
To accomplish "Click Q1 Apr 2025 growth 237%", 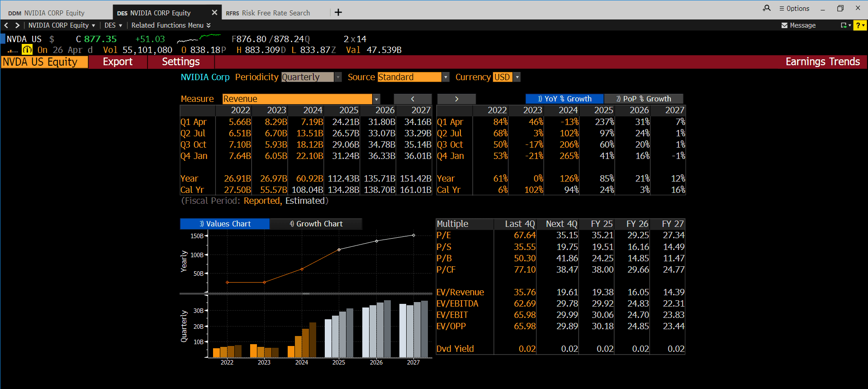I will 604,122.
